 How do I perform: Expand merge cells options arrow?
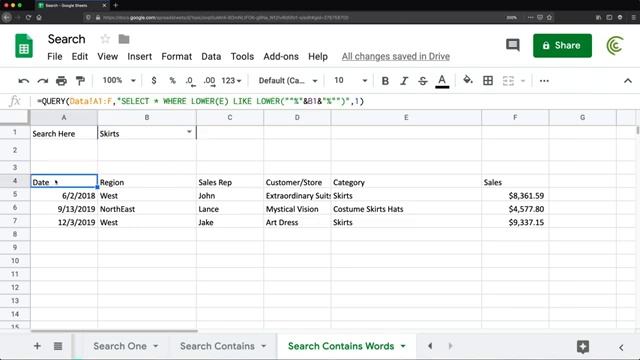point(522,81)
